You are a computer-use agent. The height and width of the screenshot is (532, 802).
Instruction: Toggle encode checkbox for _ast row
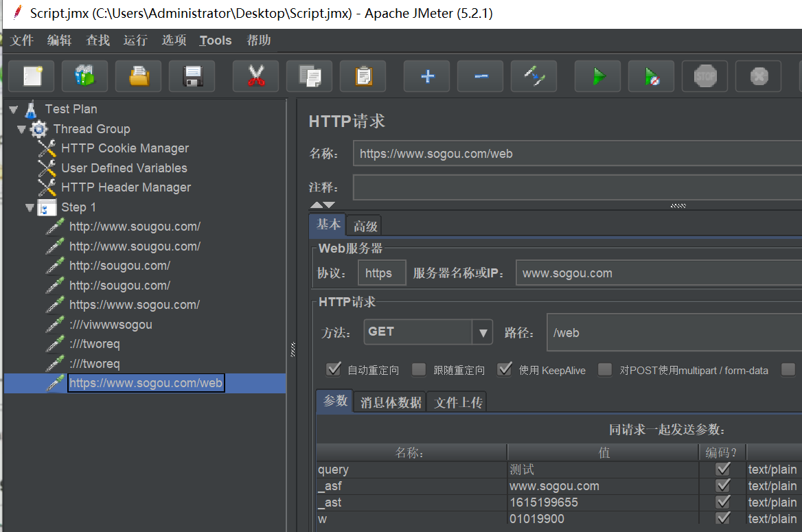tap(723, 502)
